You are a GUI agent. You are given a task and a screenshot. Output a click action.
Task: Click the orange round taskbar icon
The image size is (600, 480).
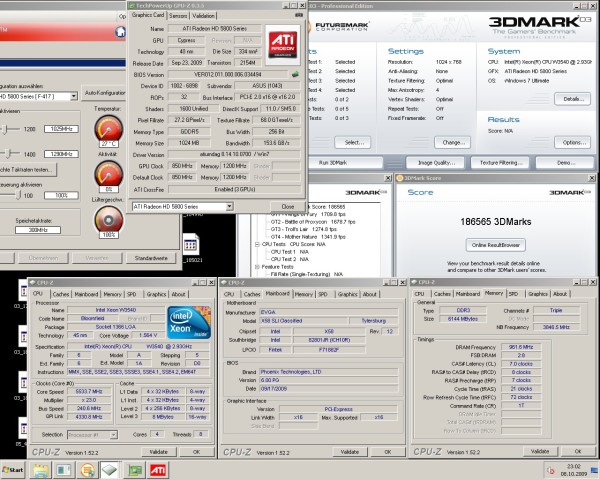88,470
